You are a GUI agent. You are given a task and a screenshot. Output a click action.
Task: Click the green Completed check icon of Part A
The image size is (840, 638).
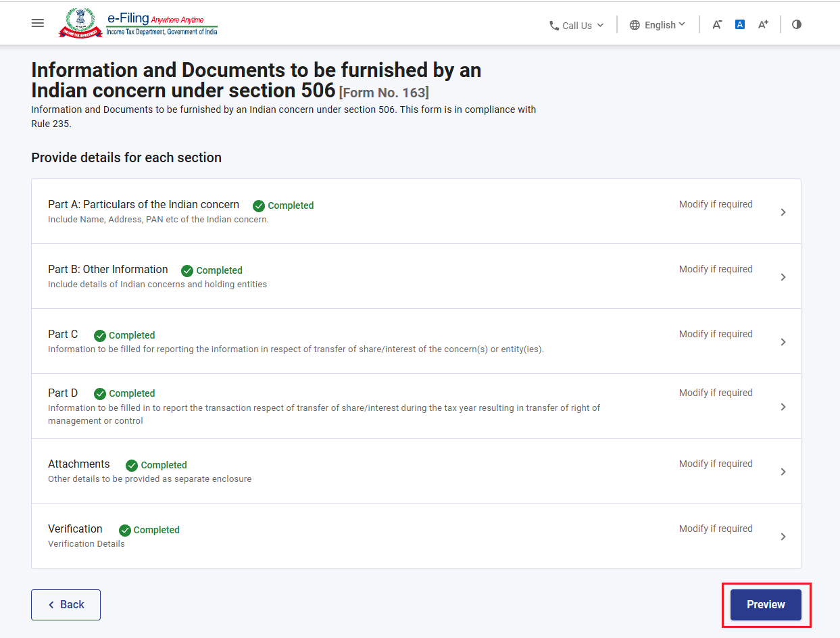coord(259,205)
